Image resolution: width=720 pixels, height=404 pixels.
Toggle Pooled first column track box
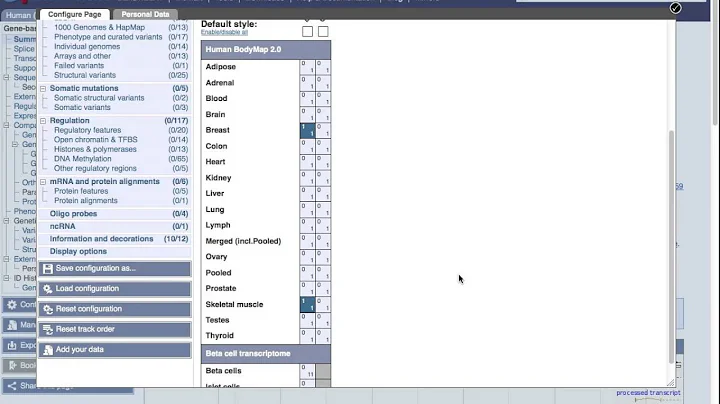coord(308,273)
